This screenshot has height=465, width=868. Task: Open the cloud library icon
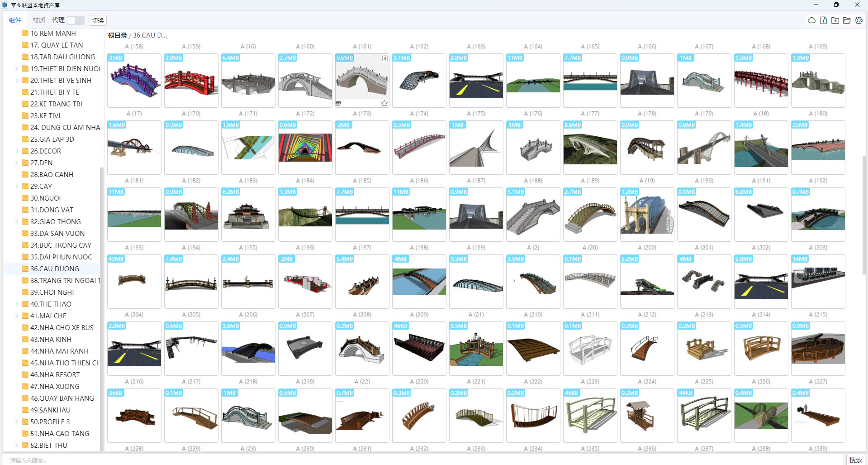coord(811,20)
